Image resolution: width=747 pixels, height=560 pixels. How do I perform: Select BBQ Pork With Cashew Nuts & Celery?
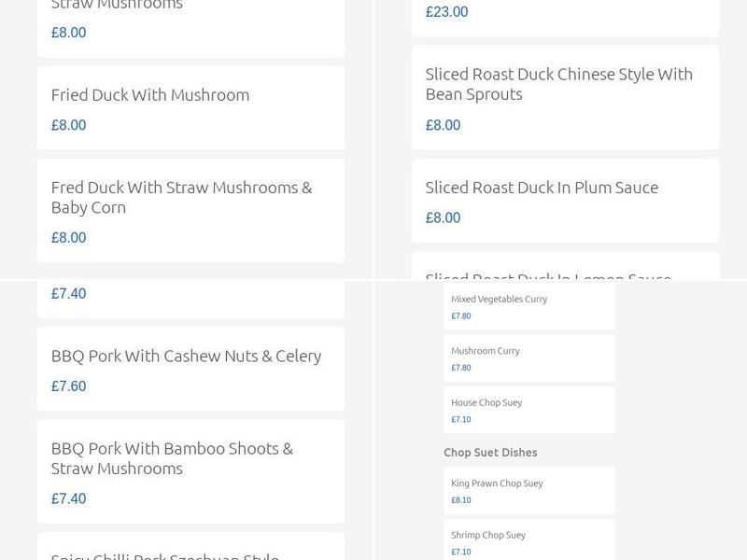point(186,356)
